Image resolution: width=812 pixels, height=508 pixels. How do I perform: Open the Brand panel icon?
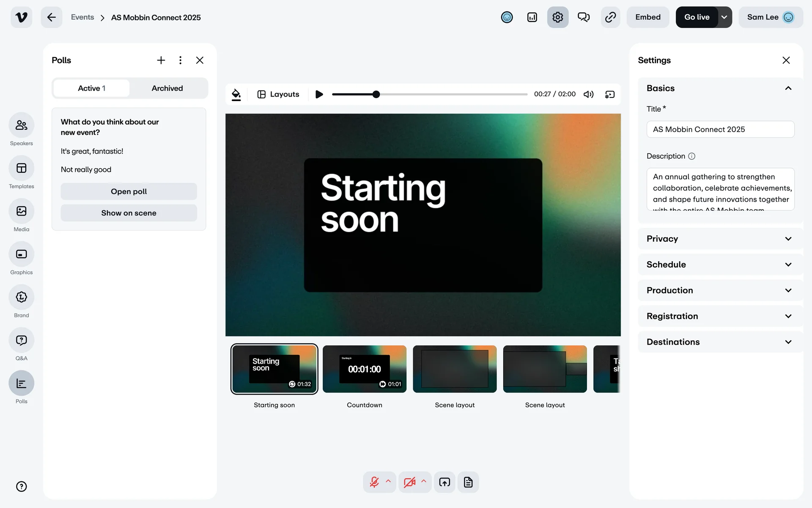21,297
